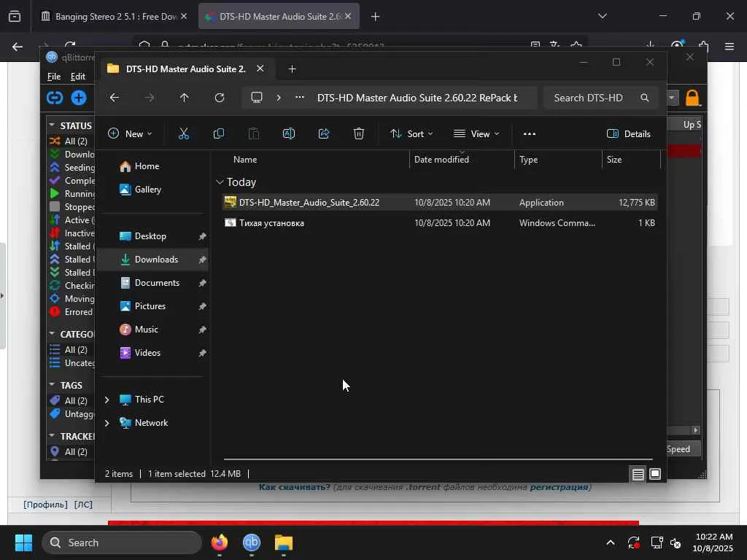
Task: Click the address bar ellipsis for hidden path
Action: click(x=300, y=98)
